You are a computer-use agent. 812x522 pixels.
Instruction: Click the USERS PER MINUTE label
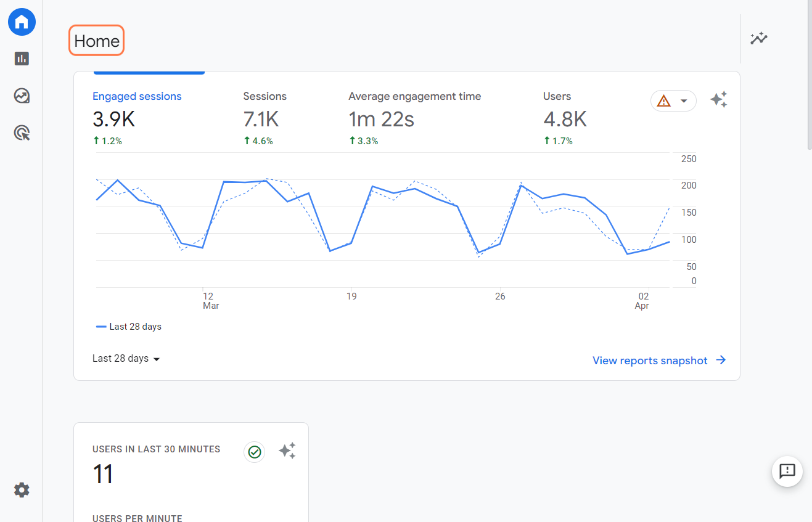click(x=137, y=518)
